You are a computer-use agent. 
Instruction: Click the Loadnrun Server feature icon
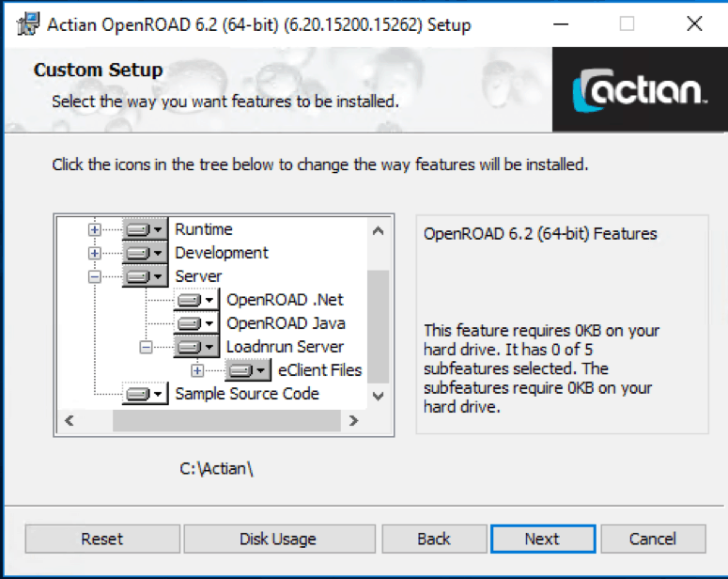pyautogui.click(x=196, y=347)
